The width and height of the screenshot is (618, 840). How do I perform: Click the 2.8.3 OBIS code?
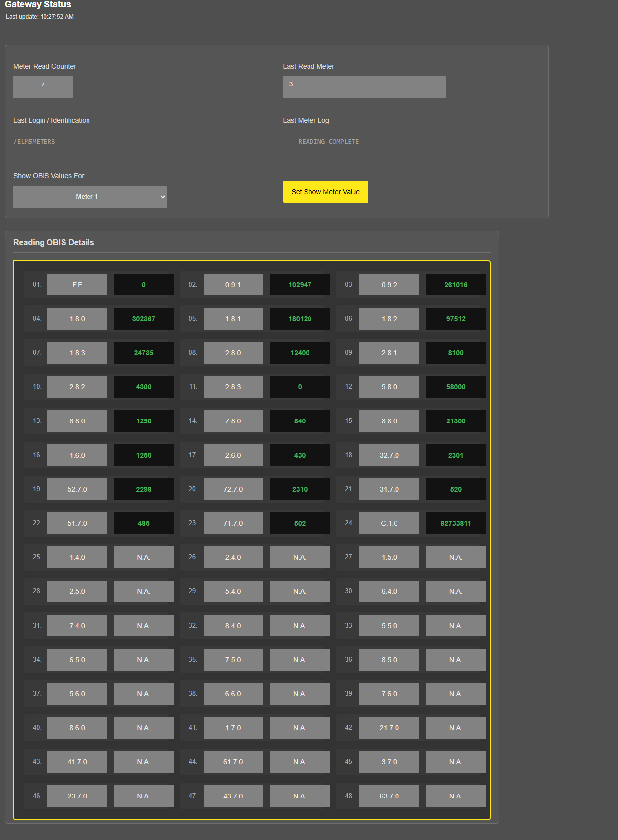coord(233,387)
